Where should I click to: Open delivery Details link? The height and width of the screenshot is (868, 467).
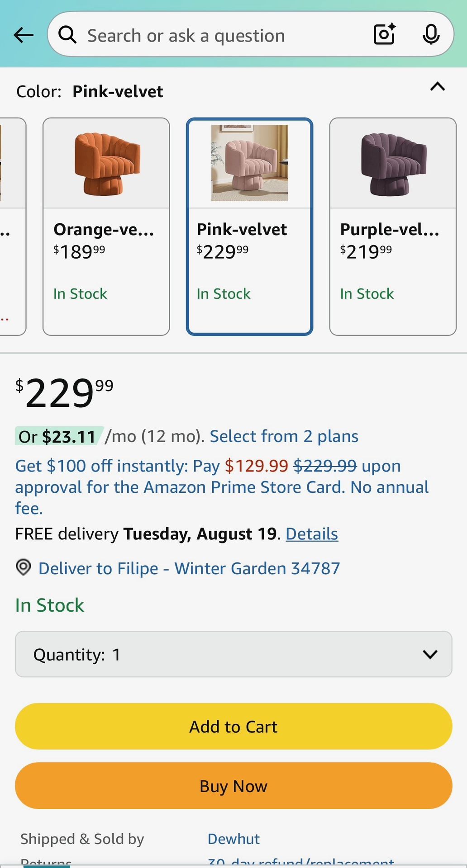(312, 534)
